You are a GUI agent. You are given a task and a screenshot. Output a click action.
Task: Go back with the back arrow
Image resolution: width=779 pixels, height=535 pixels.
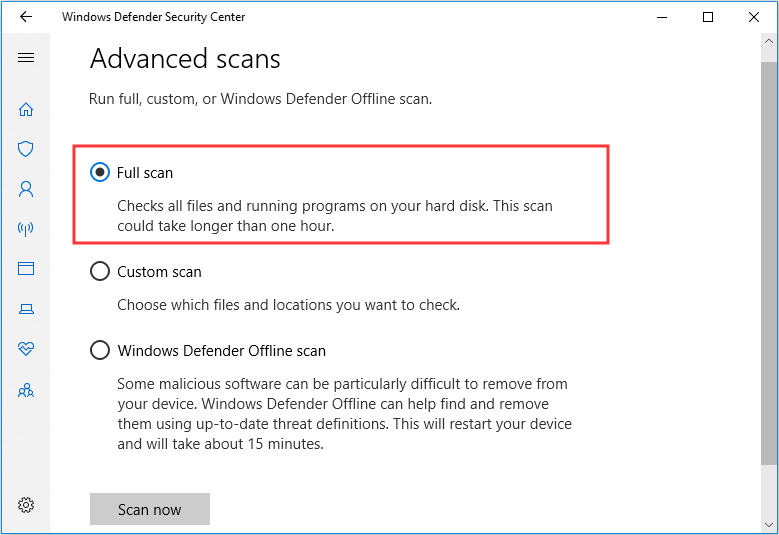tap(26, 17)
